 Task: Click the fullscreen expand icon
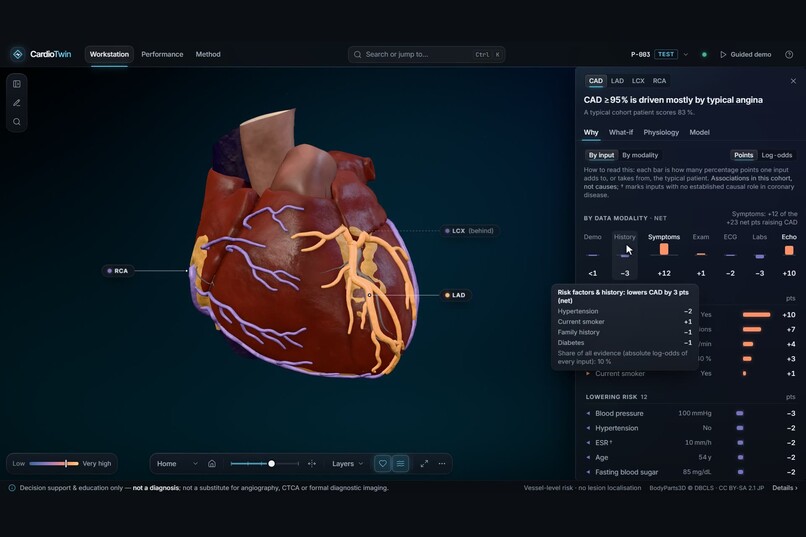tap(424, 464)
